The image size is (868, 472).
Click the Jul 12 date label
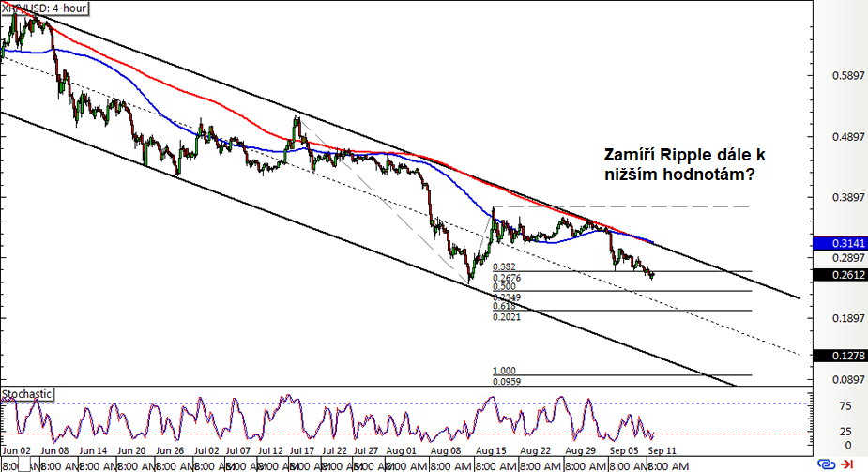pyautogui.click(x=270, y=451)
